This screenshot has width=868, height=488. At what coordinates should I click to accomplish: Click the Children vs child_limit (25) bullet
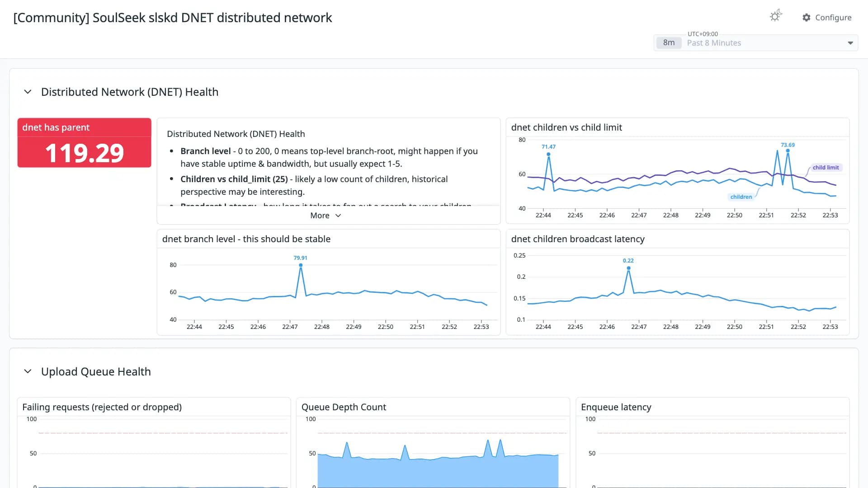(314, 185)
